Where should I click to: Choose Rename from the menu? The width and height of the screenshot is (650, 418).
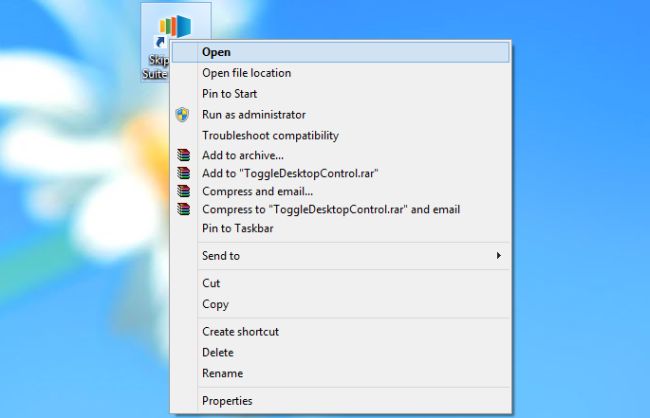pyautogui.click(x=341, y=373)
